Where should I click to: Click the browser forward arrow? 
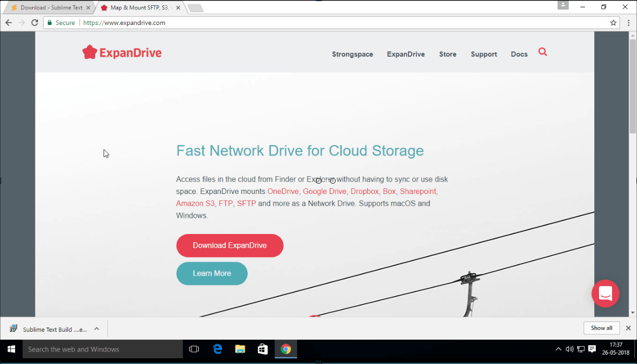(x=21, y=23)
